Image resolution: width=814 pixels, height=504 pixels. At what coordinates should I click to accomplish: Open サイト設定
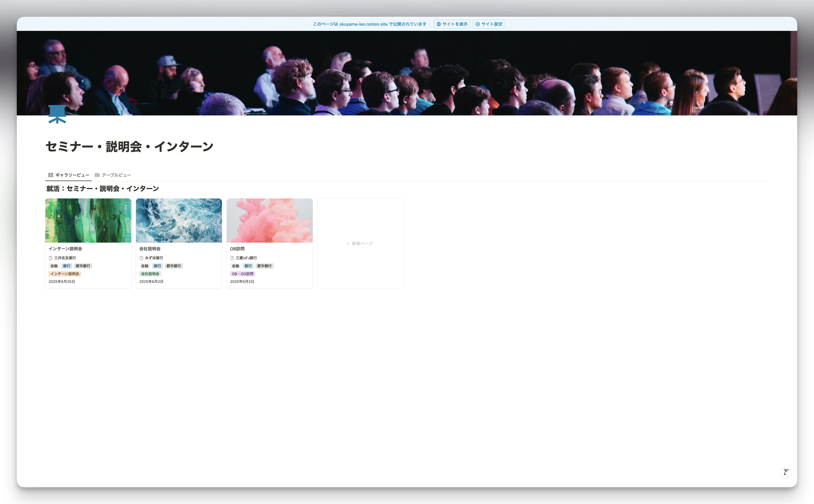tap(489, 24)
